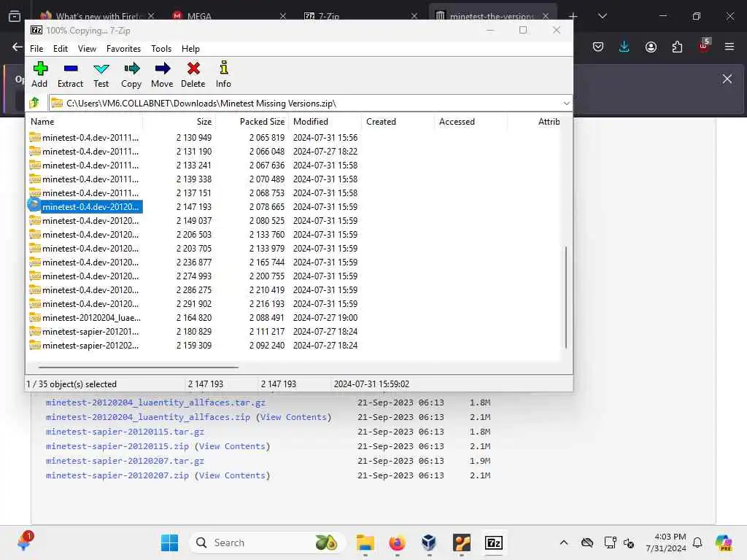Save page to Pocket icon
This screenshot has height=560, width=747.
pyautogui.click(x=598, y=47)
